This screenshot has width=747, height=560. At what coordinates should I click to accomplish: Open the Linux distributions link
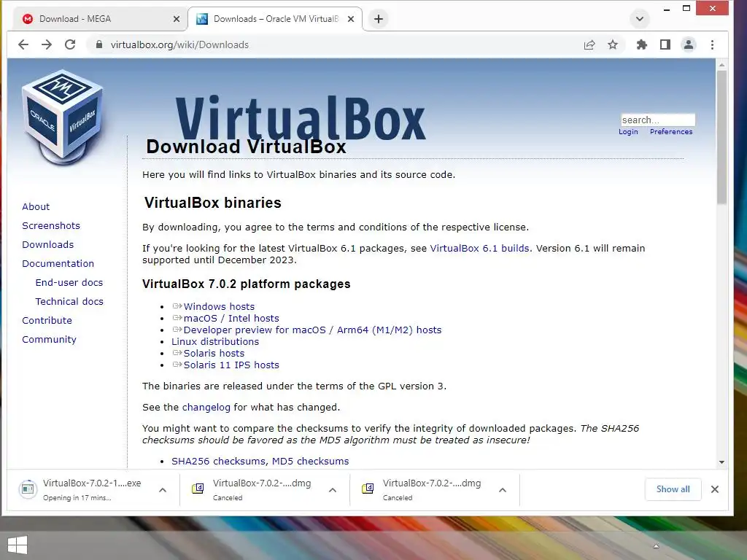tap(215, 341)
